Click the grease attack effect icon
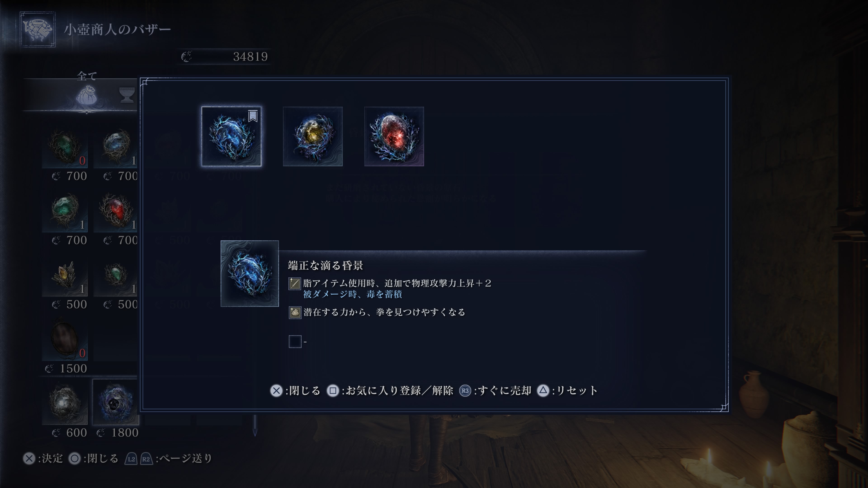The width and height of the screenshot is (868, 488). [295, 284]
